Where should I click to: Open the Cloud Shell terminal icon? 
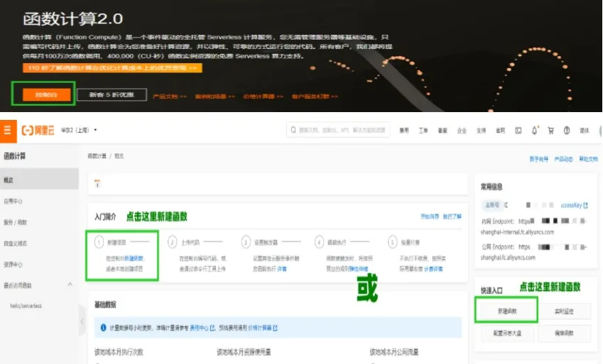(518, 131)
